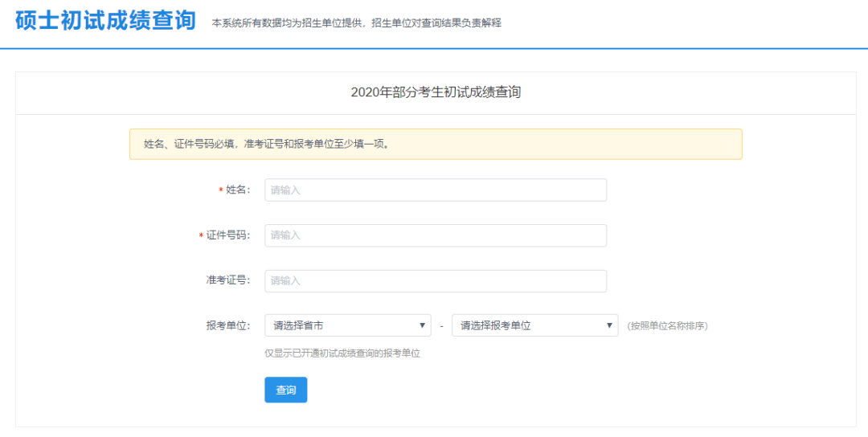Image resolution: width=868 pixels, height=437 pixels.
Task: Focus the 证件号码 text box
Action: [435, 235]
